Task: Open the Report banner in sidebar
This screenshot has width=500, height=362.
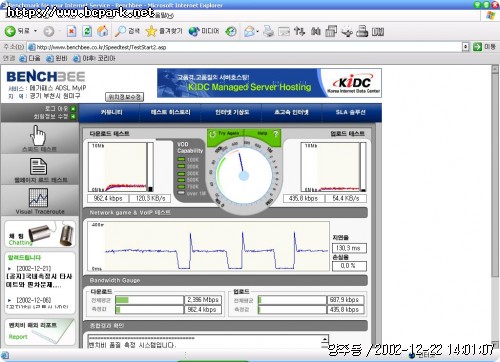Action: point(40,331)
